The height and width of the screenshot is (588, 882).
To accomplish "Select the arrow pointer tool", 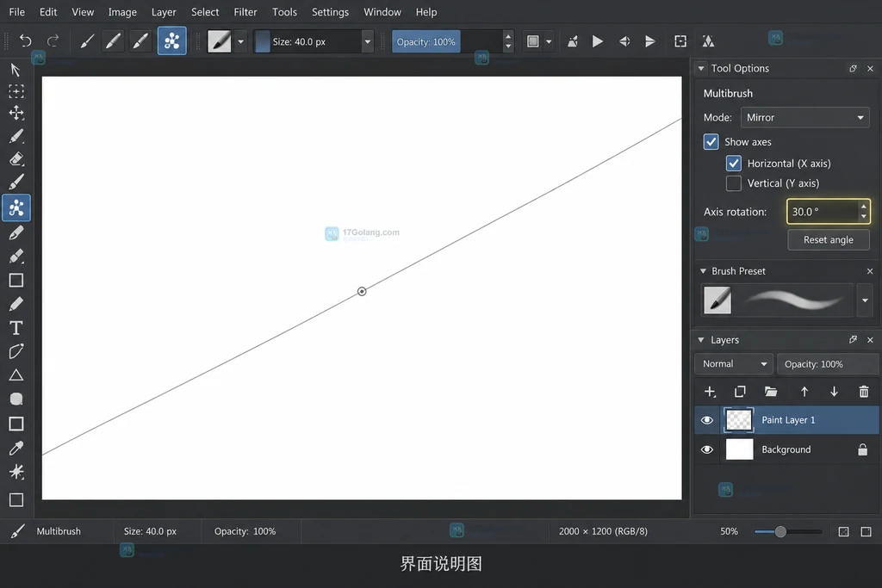I will click(x=16, y=70).
